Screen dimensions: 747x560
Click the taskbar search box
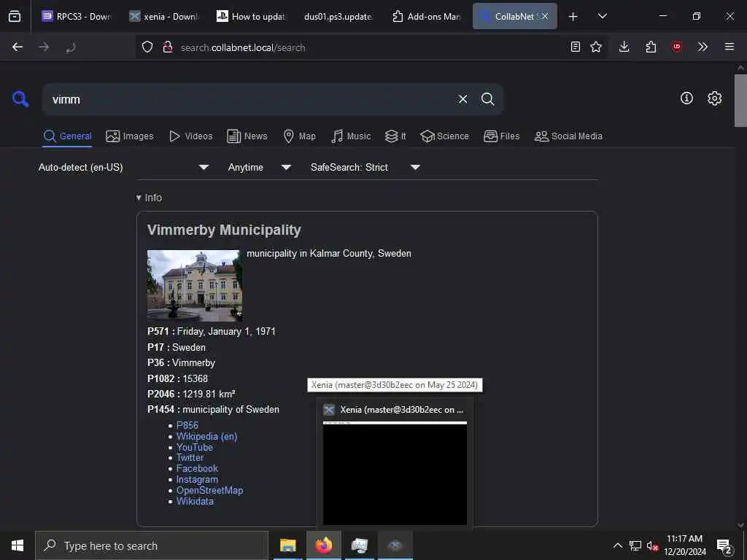[x=152, y=545]
